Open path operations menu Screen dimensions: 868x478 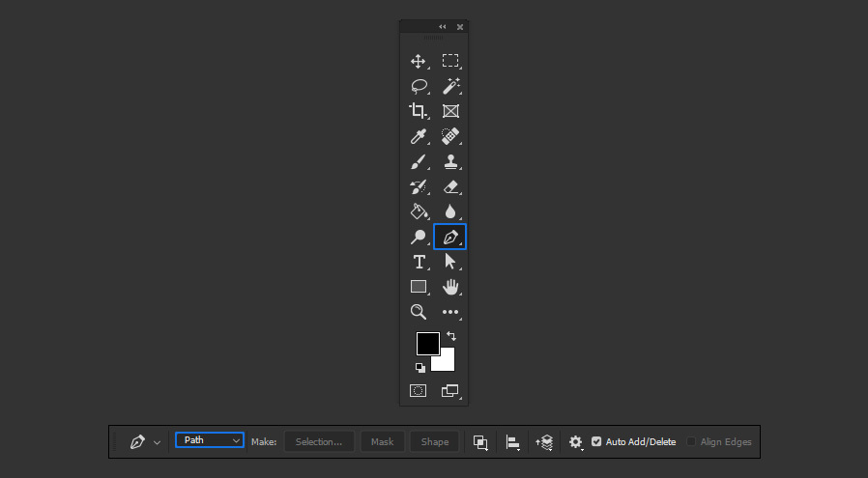pos(480,442)
